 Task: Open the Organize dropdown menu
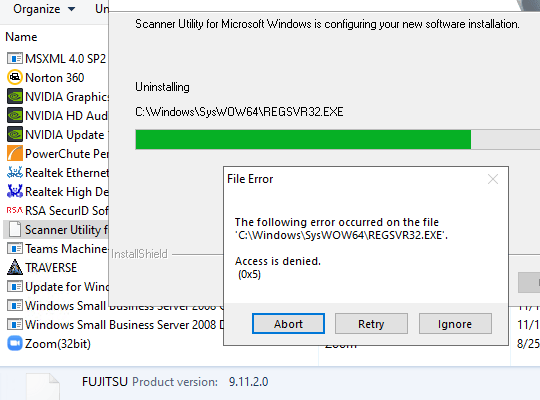click(x=44, y=9)
